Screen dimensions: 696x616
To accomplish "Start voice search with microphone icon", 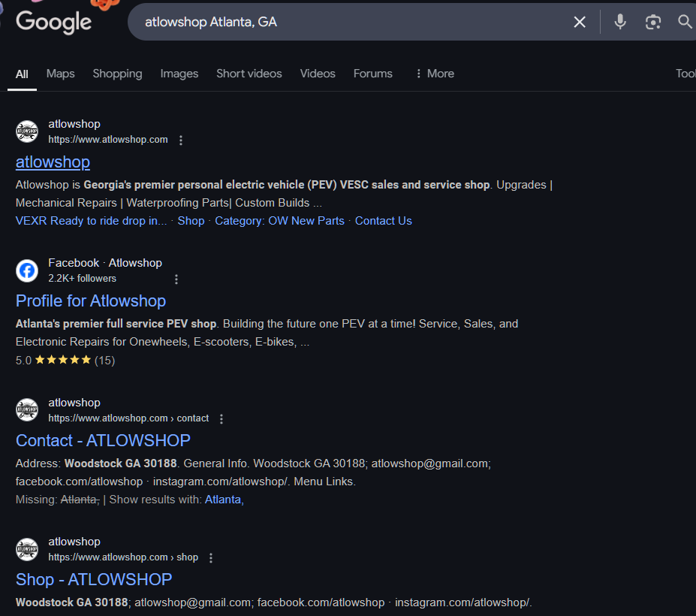I will [x=620, y=22].
